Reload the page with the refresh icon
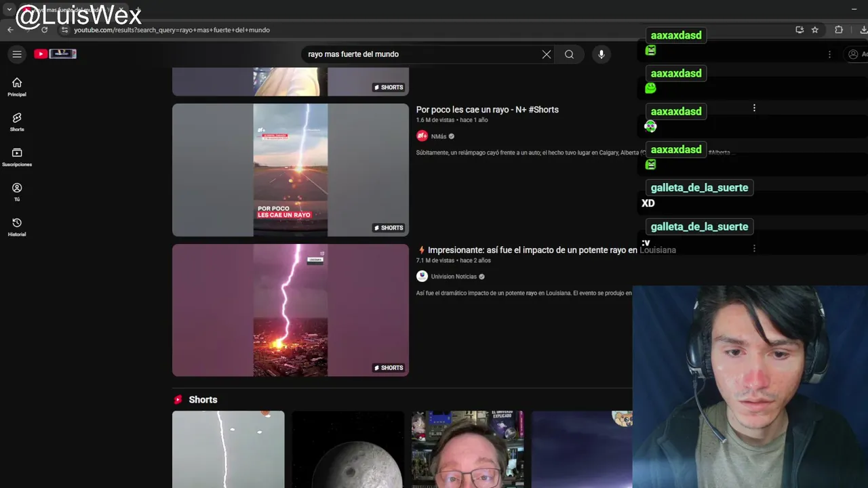The width and height of the screenshot is (868, 488). click(45, 30)
